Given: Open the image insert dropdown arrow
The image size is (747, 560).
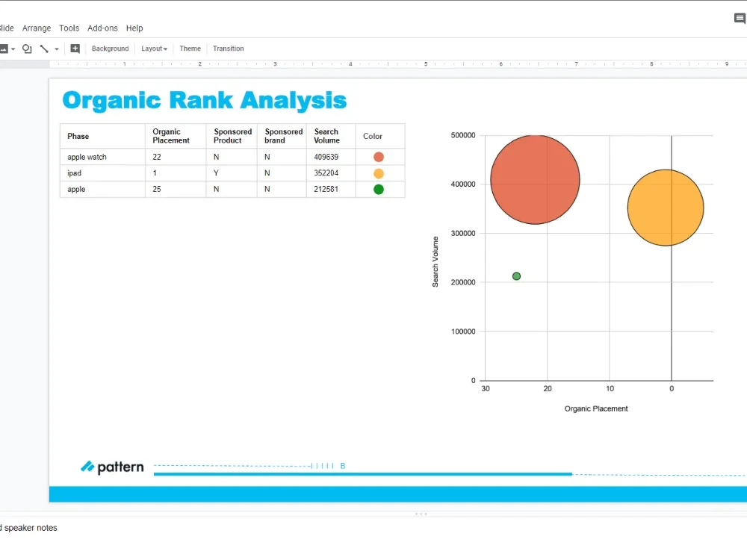Looking at the screenshot, I should click(13, 49).
